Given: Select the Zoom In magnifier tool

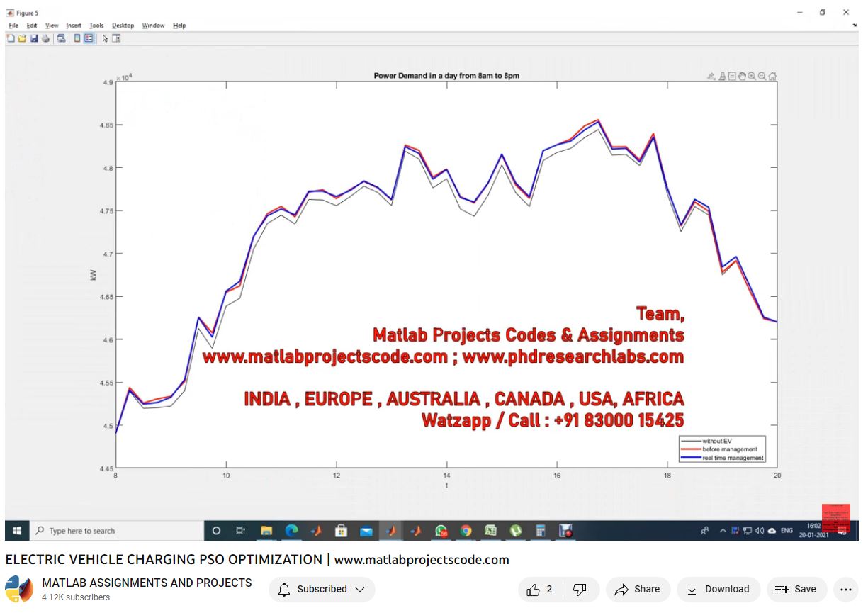Looking at the screenshot, I should 752,77.
